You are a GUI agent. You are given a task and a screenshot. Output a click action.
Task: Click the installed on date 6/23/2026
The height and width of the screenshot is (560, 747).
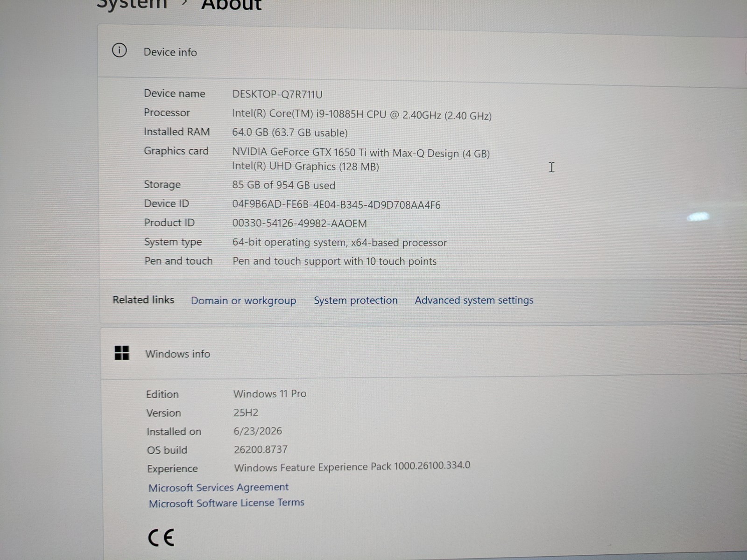pos(258,431)
